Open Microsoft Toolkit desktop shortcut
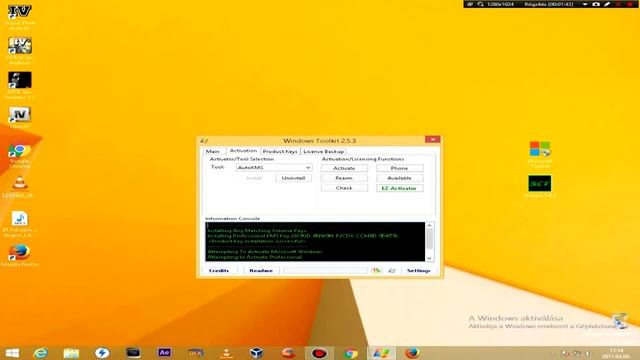Image resolution: width=640 pixels, height=360 pixels. click(540, 154)
